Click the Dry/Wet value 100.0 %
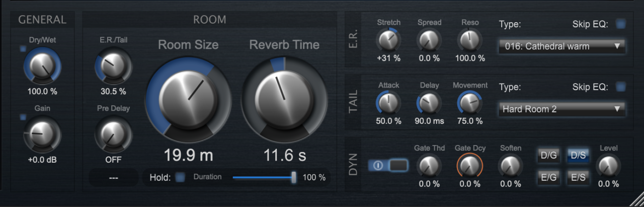The height and width of the screenshot is (207, 644). click(43, 92)
